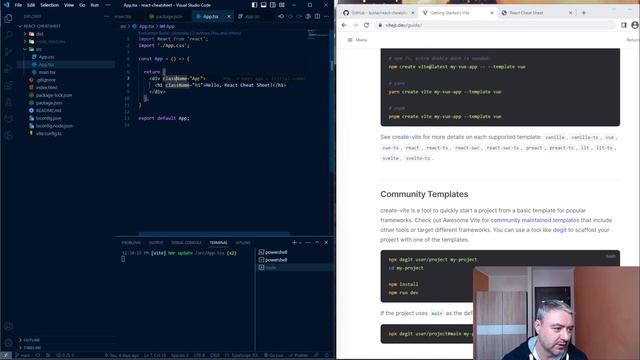Close the App.tsx editor tab

tap(229, 16)
